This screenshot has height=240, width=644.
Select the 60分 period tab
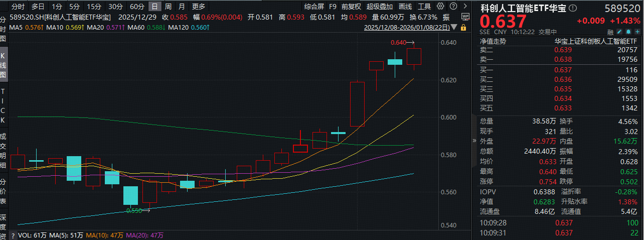137,7
